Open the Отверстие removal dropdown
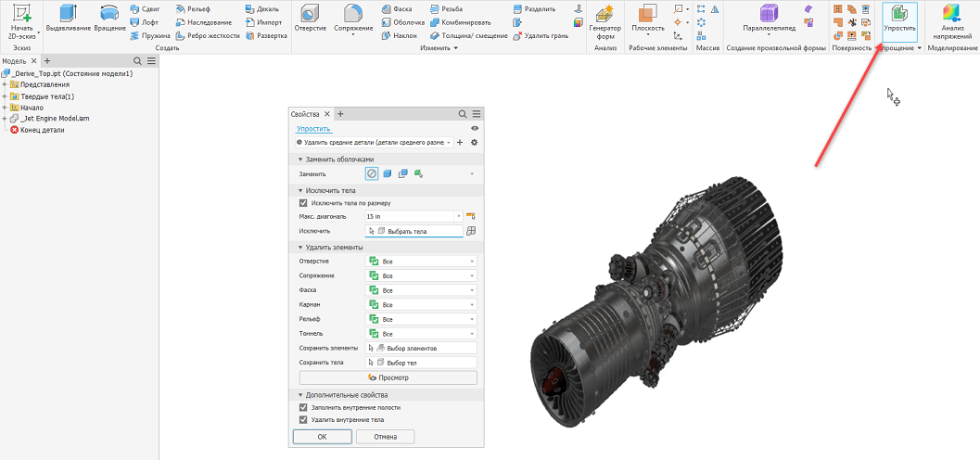This screenshot has width=980, height=460. (421, 262)
